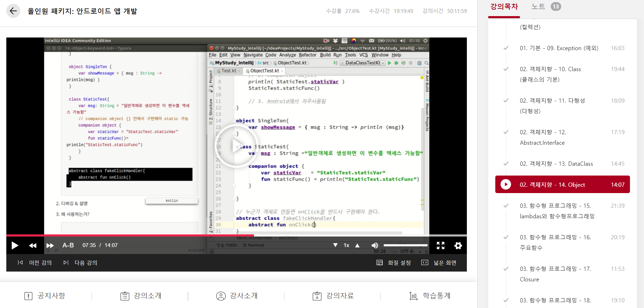Image resolution: width=644 pixels, height=308 pixels.
Task: Click checkmark beside 13. DataClass
Action: (x=506, y=164)
